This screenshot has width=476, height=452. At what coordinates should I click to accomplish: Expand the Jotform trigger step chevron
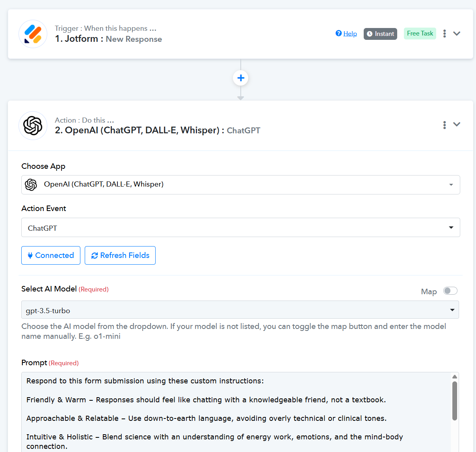(457, 34)
